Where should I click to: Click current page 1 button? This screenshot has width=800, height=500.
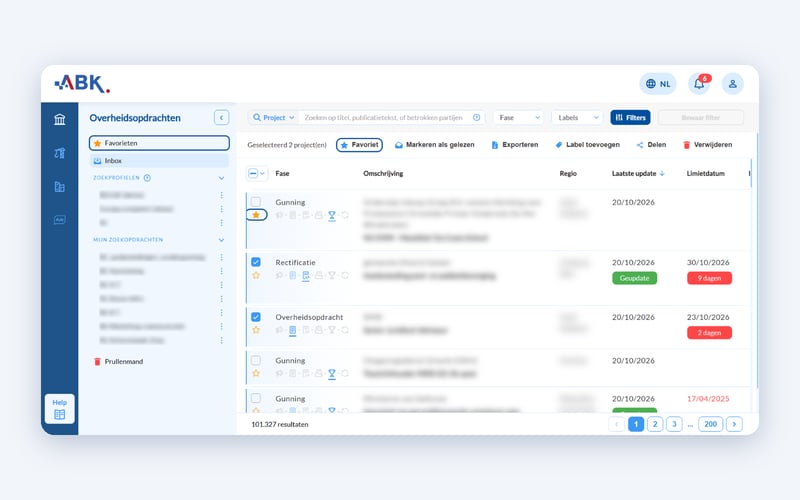[636, 424]
